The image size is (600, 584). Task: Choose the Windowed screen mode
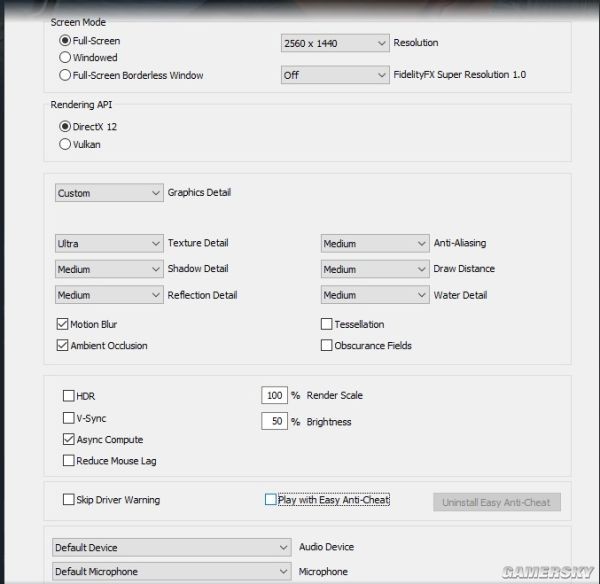click(65, 57)
